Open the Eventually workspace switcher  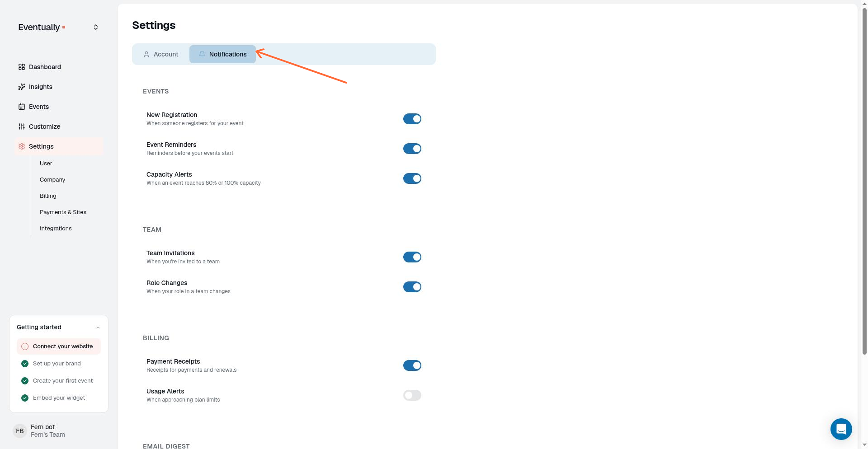(96, 27)
